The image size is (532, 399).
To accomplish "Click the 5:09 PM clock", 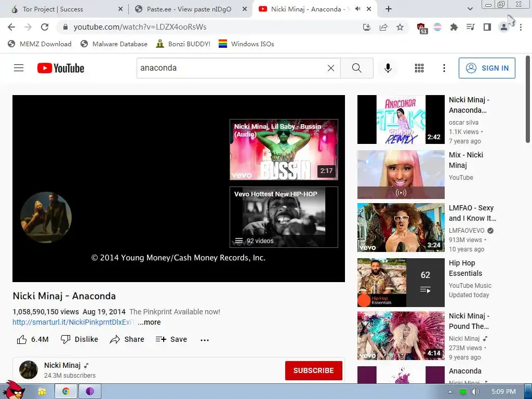I will tap(503, 392).
